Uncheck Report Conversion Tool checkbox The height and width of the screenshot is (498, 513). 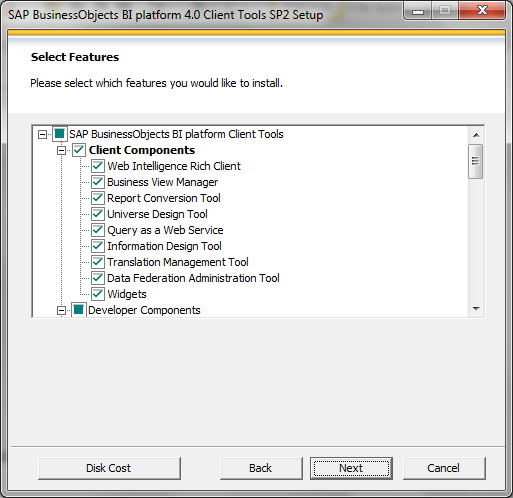tap(98, 198)
